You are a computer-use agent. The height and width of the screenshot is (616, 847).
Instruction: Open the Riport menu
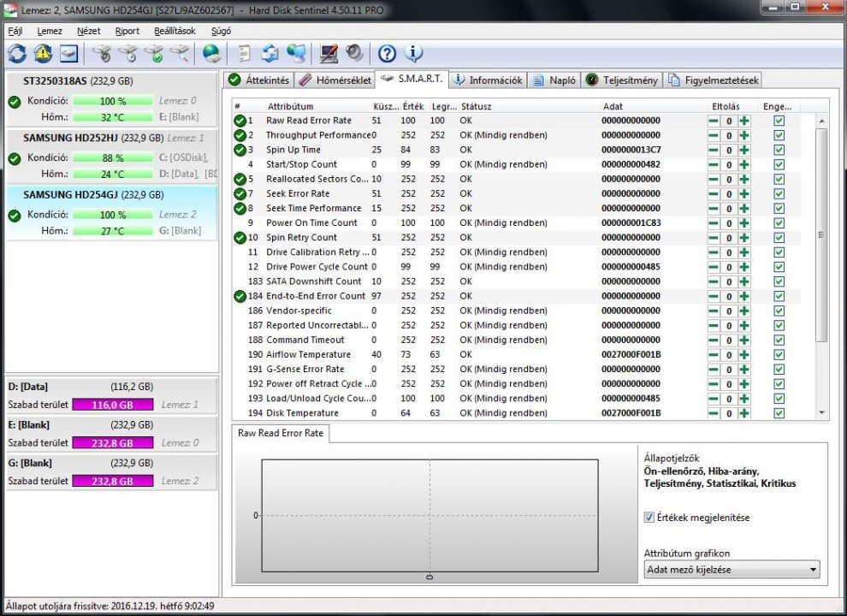(127, 32)
